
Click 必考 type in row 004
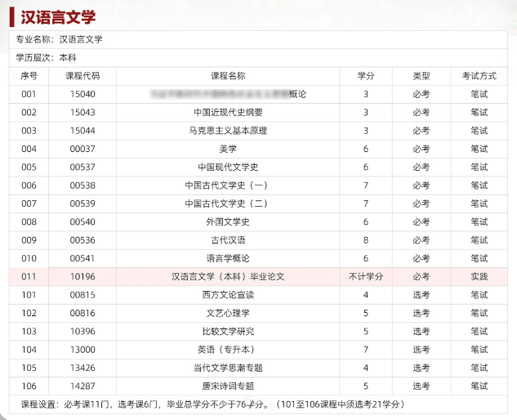click(x=421, y=149)
